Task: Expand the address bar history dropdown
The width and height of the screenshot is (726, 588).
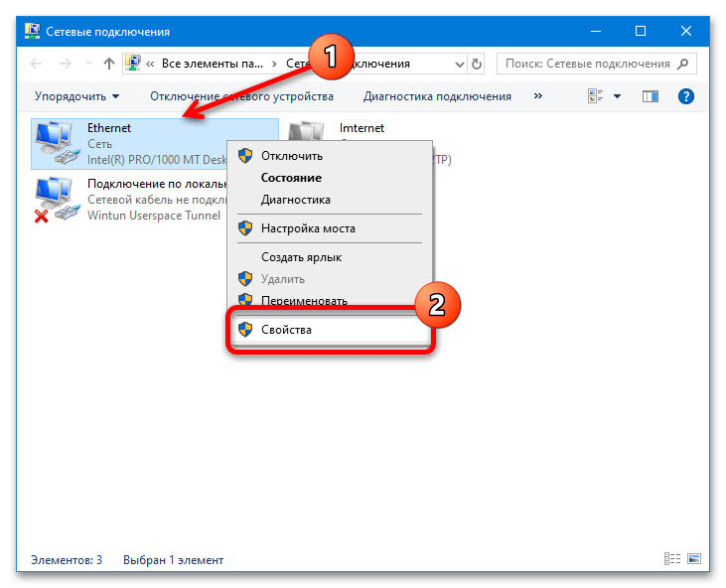Action: [459, 64]
